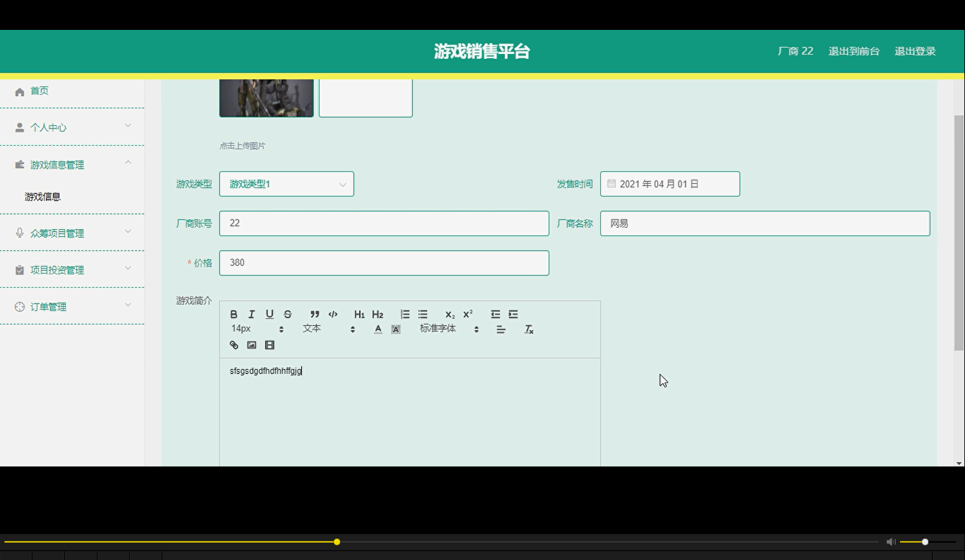Apply Heading 1 style in the editor
The height and width of the screenshot is (560, 965).
point(359,314)
